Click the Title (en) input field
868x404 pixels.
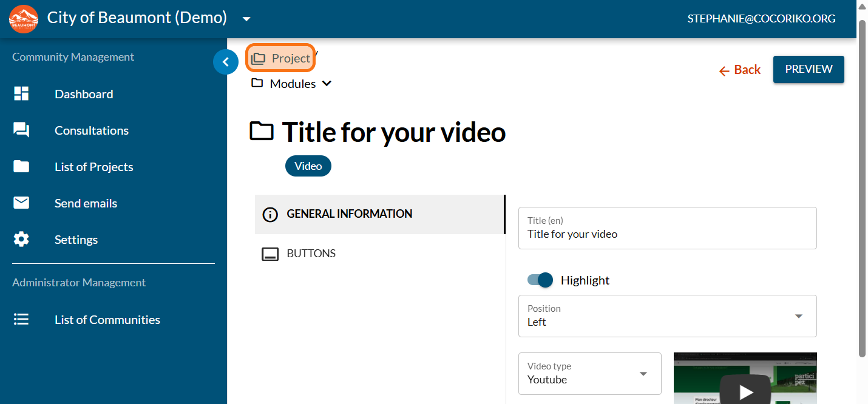click(667, 234)
